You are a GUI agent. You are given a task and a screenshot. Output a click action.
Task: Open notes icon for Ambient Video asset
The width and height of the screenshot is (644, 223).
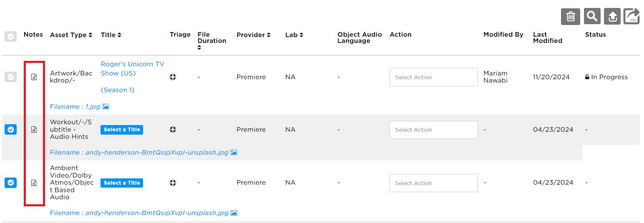tap(34, 183)
